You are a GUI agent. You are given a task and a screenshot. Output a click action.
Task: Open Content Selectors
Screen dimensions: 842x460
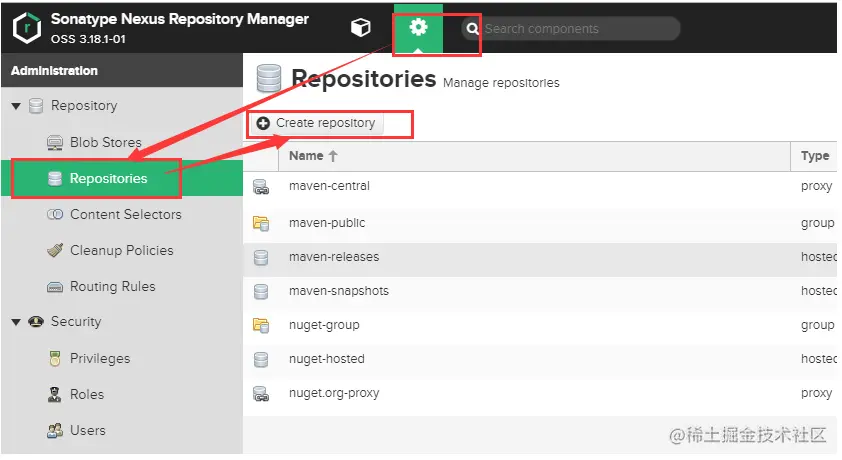126,214
